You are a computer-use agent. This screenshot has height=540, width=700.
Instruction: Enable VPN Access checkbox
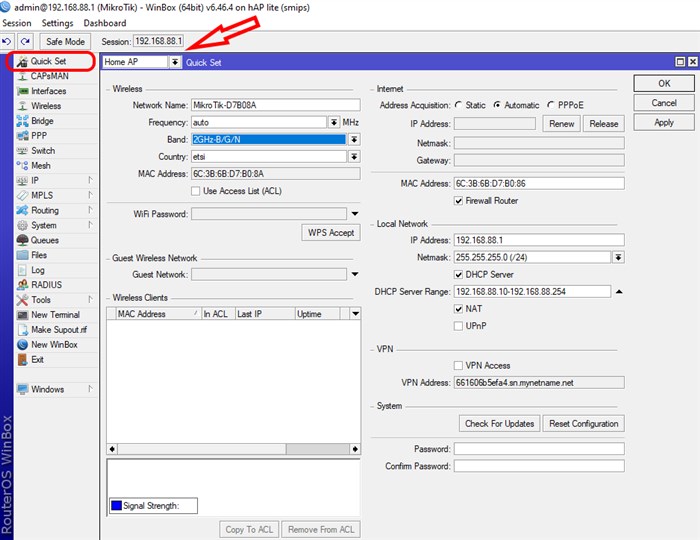click(458, 366)
